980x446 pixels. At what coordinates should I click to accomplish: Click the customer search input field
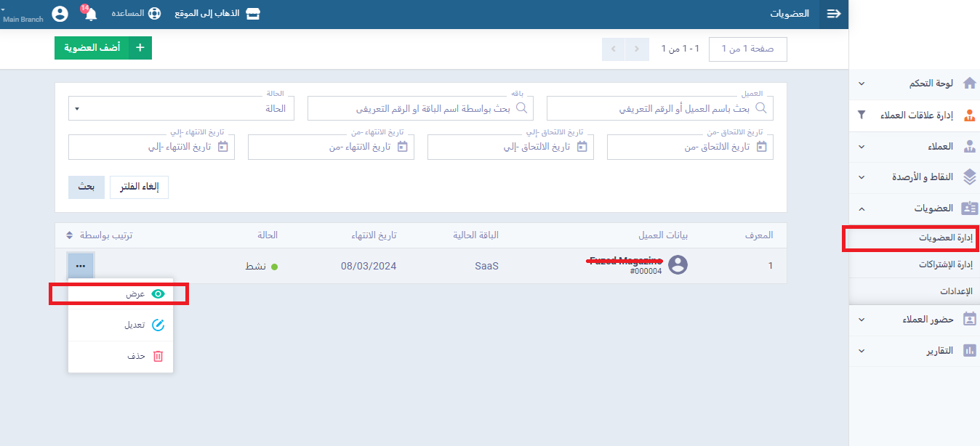[660, 108]
